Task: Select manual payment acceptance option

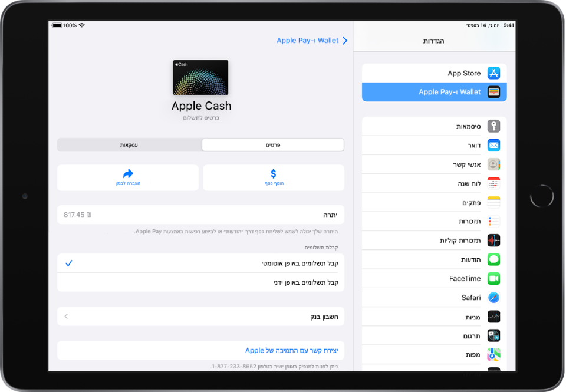Action: click(x=200, y=282)
